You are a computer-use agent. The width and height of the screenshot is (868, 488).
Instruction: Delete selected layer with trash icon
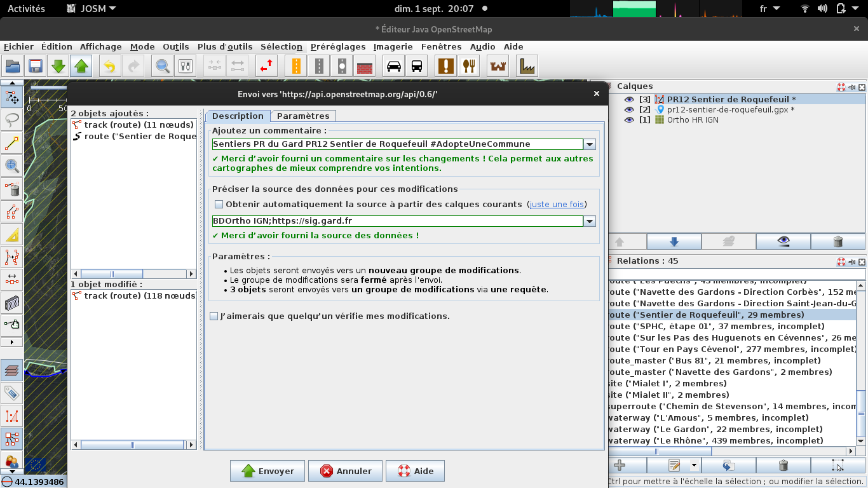(837, 241)
